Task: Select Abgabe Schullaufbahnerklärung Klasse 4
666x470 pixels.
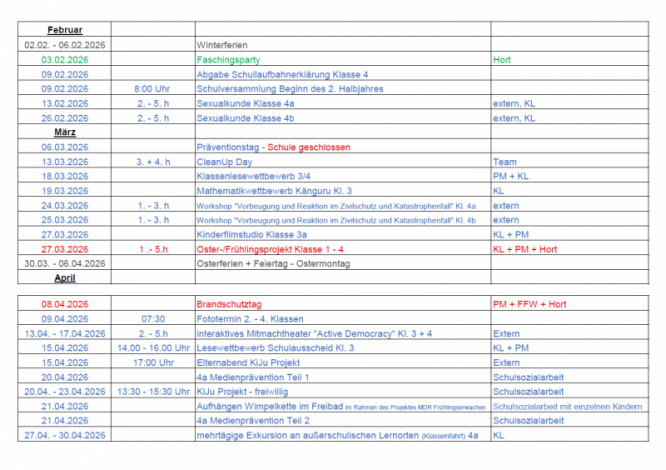Action: click(x=282, y=75)
